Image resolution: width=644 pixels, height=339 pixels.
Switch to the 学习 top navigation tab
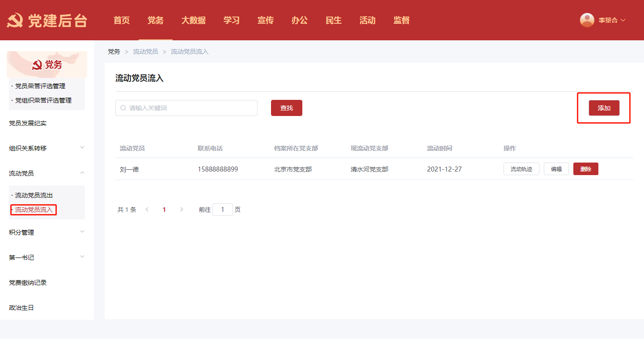point(231,20)
